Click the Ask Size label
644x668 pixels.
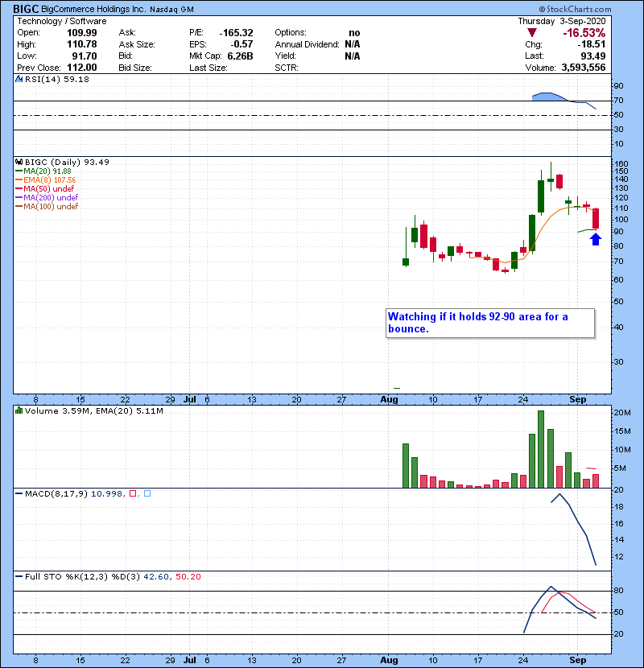pos(137,44)
